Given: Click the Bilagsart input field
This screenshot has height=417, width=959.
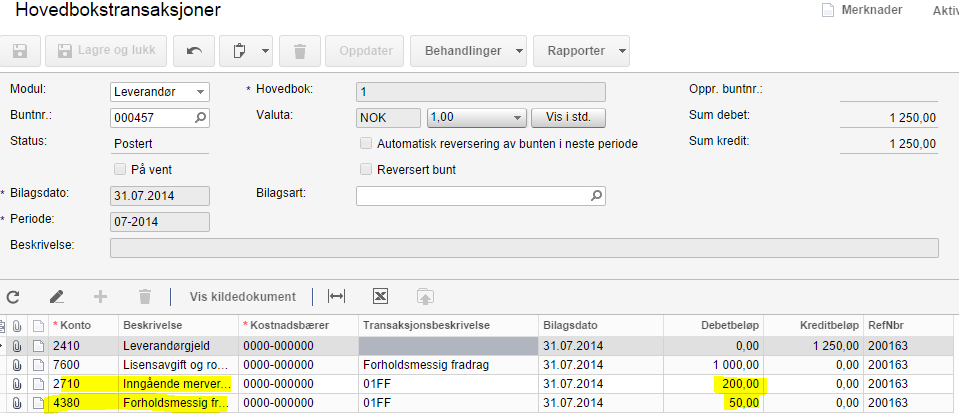Looking at the screenshot, I should [x=473, y=195].
